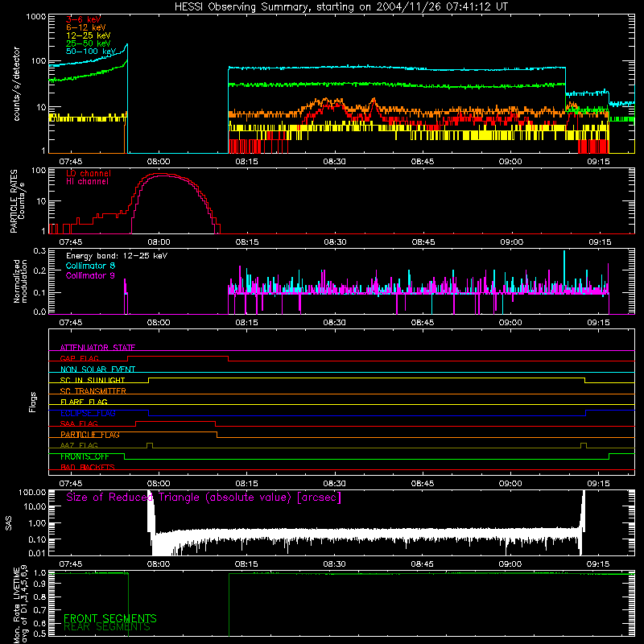
Task: Click the 'Size of Reduced Triangle' label
Action: (x=204, y=497)
